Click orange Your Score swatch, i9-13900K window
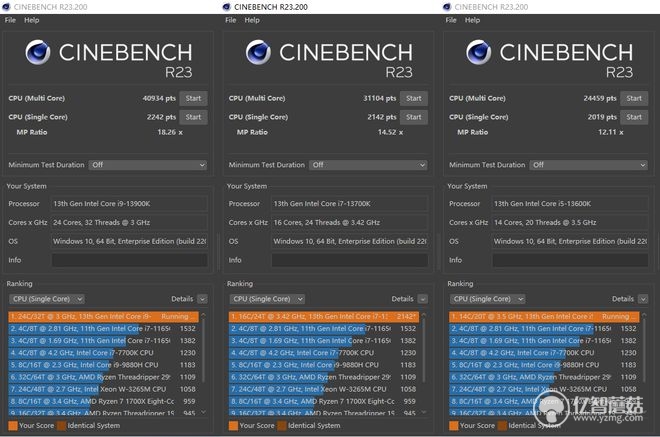660x437 pixels. 13,426
